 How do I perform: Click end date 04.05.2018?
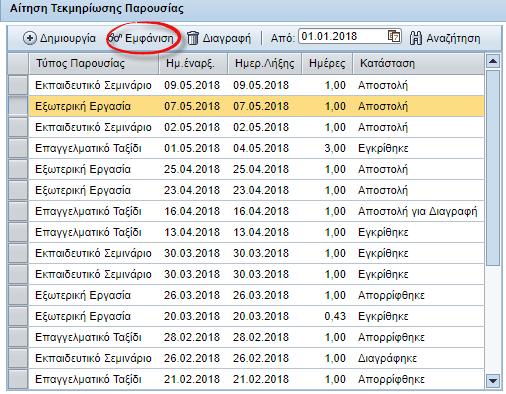261,148
